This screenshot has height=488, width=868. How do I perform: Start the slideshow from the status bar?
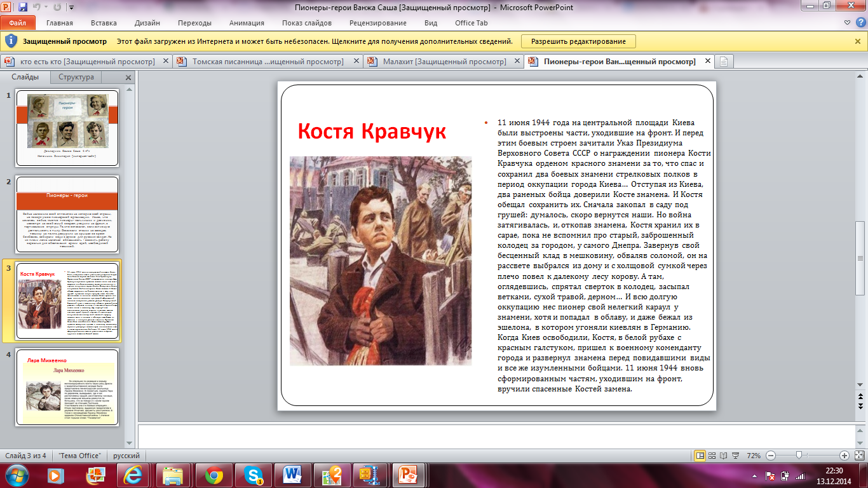click(x=735, y=456)
